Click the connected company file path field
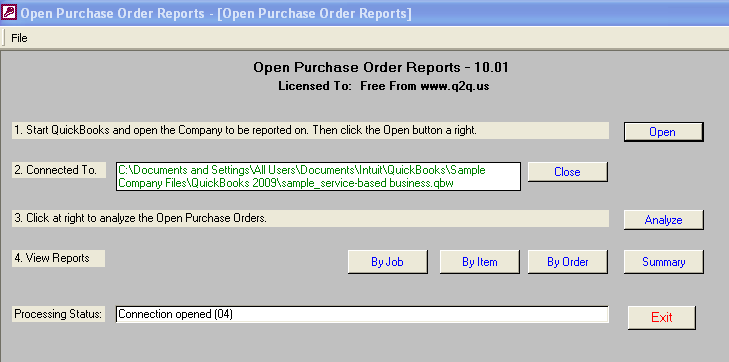 pyautogui.click(x=318, y=176)
